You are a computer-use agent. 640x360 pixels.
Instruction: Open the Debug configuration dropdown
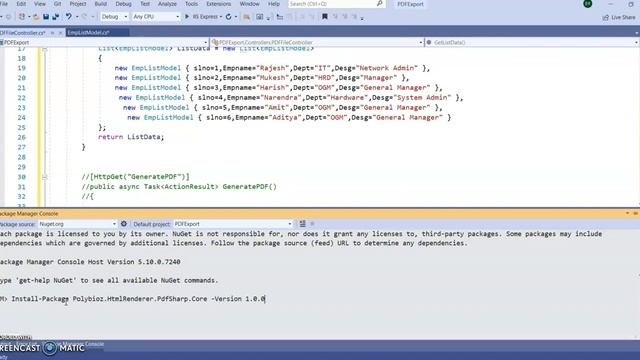pyautogui.click(x=114, y=17)
